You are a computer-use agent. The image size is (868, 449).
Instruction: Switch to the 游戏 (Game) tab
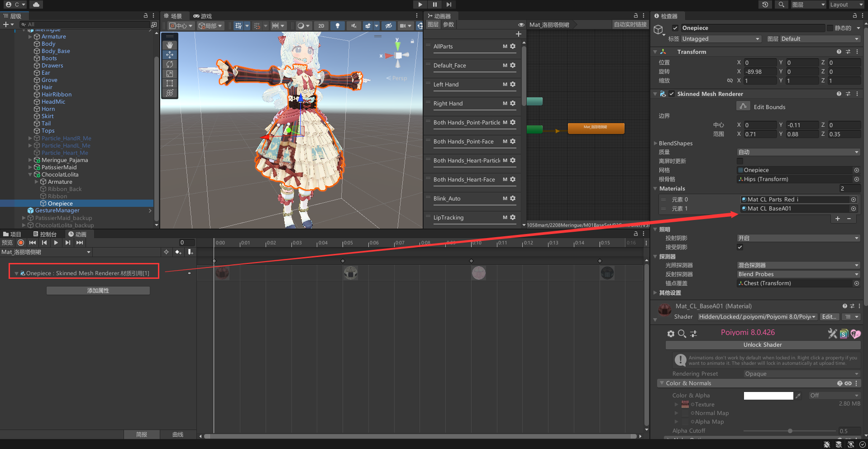(203, 16)
